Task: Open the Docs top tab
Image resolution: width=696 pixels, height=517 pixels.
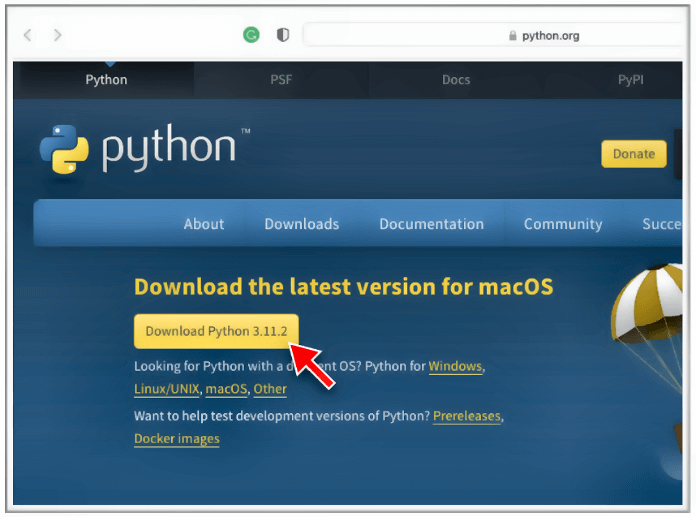Action: [x=456, y=80]
